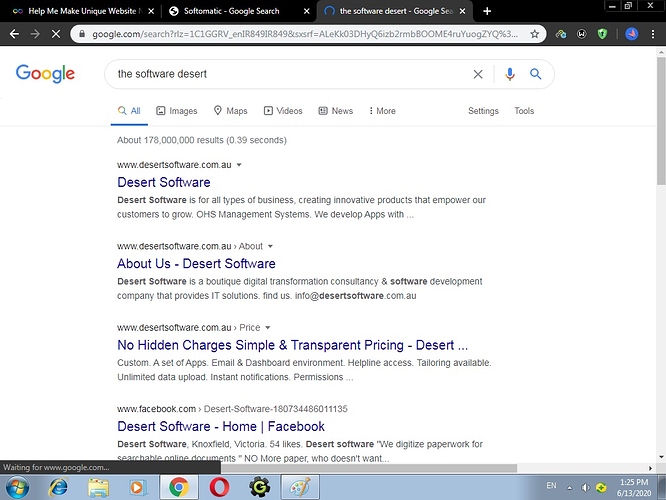Screen dimensions: 666x500
Task: Launch Internet Explorer from the taskbar
Action: pos(58,487)
